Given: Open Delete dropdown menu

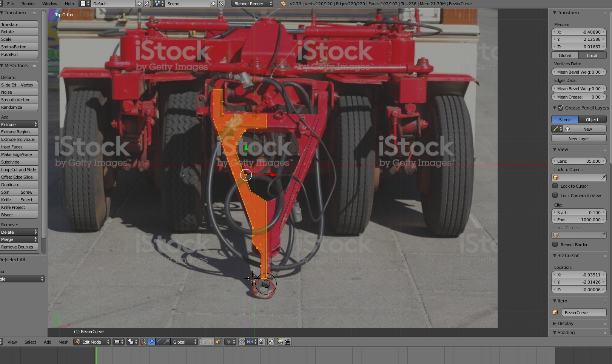Looking at the screenshot, I should click(19, 232).
